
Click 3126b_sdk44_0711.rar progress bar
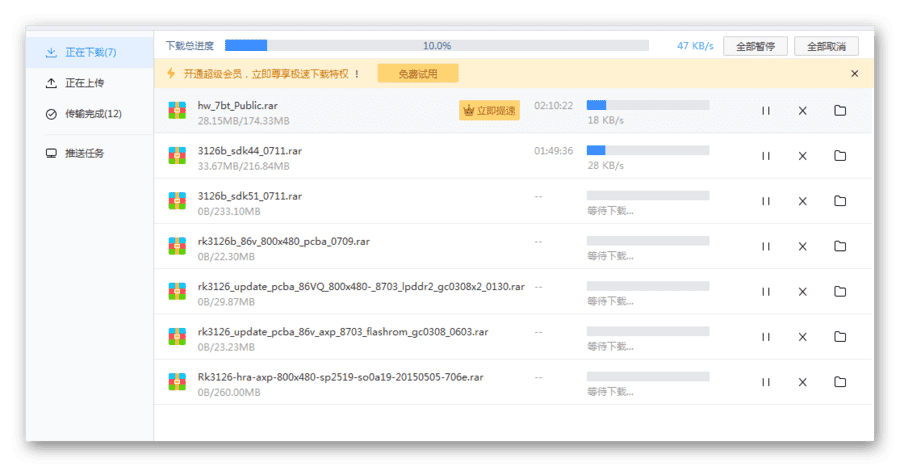(x=648, y=150)
